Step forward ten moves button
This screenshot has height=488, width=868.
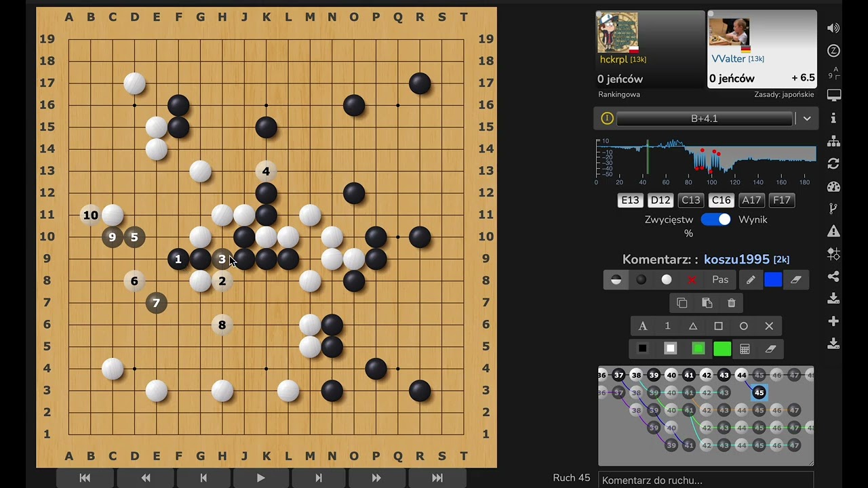[x=376, y=478]
